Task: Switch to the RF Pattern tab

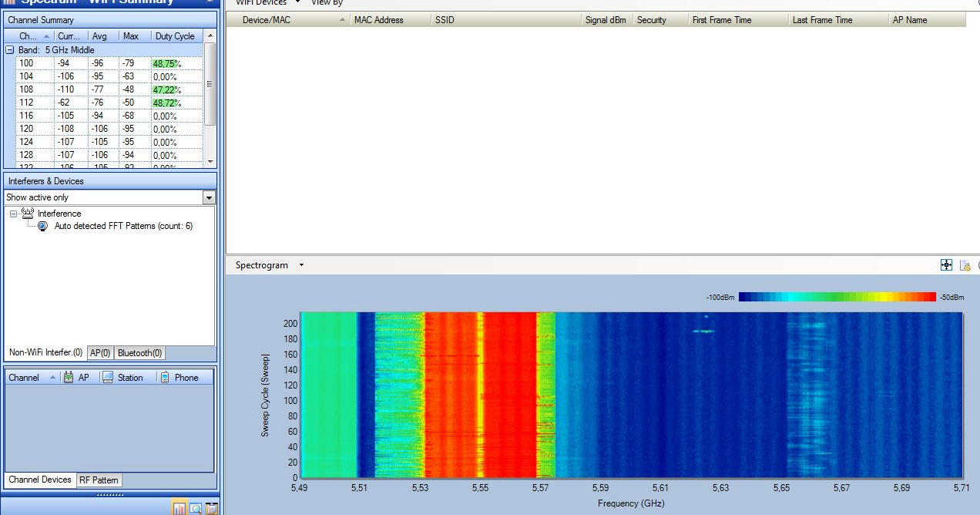Action: (x=99, y=480)
